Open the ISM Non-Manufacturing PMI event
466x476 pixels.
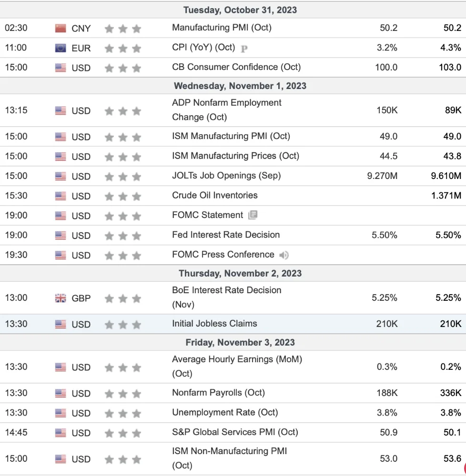tap(229, 458)
